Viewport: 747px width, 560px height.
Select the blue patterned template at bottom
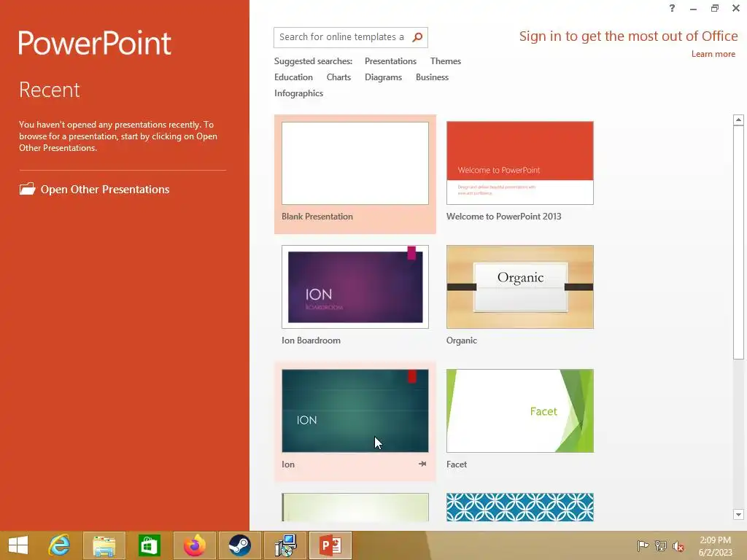click(519, 507)
